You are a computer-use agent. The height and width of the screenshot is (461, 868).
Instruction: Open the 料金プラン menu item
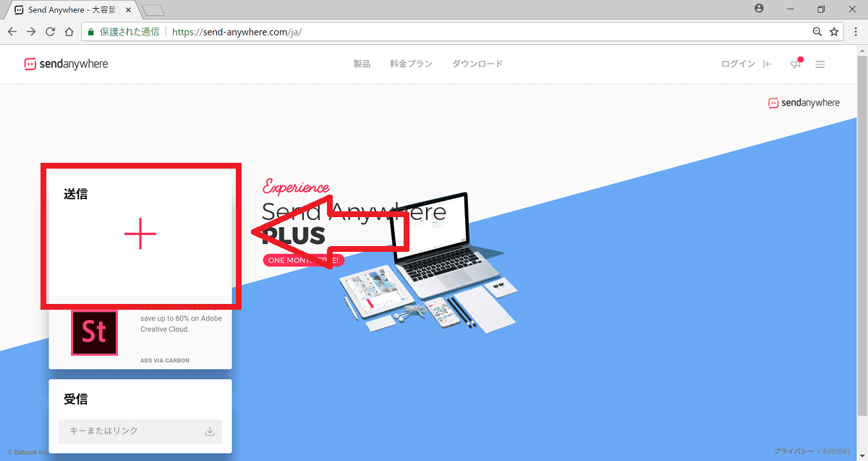click(x=411, y=64)
